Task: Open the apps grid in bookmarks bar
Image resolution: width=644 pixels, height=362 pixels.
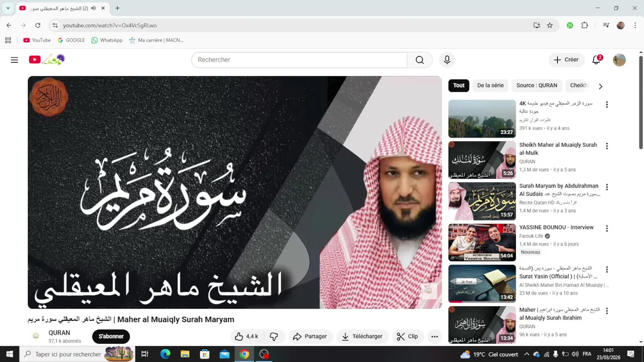Action: [8, 40]
